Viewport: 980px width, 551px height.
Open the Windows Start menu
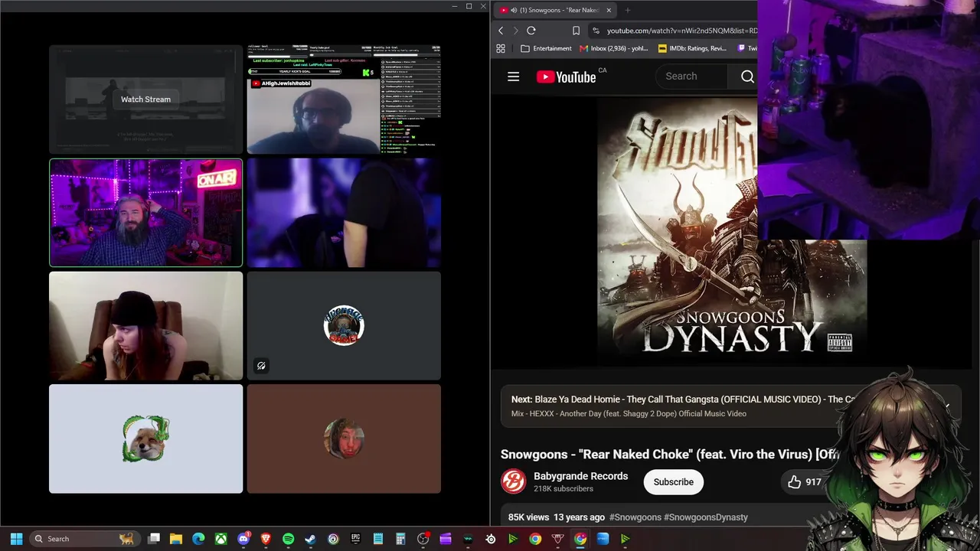coord(16,539)
